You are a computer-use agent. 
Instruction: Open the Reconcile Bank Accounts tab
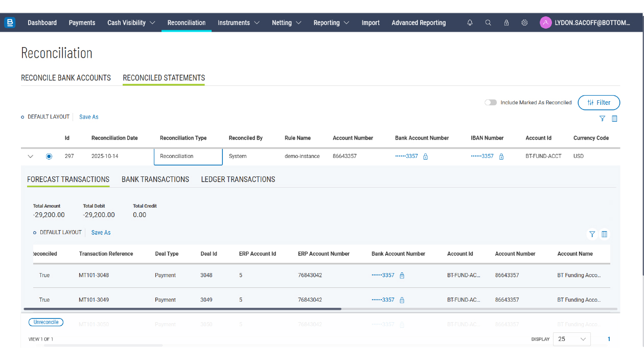pyautogui.click(x=66, y=78)
